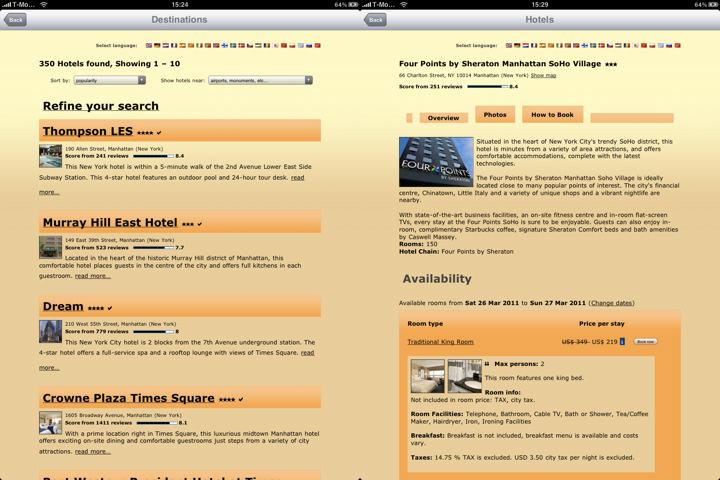Select Dutch flag on Destinations screen
Viewport: 720px width, 480px height.
coord(166,45)
